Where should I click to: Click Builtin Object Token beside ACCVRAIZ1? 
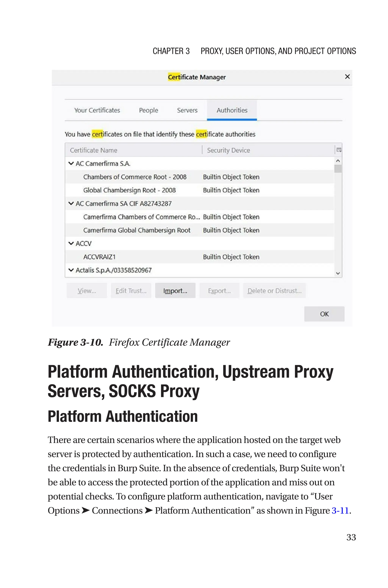tap(231, 257)
